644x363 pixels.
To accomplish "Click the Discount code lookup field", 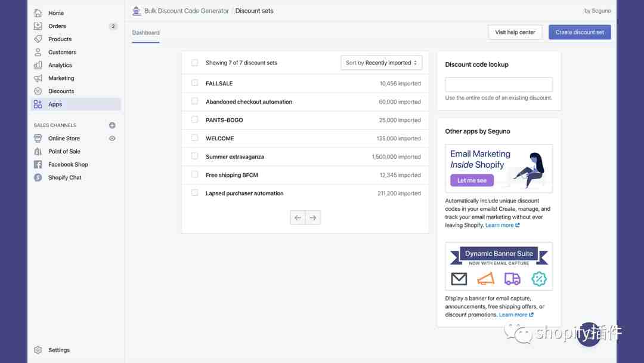I will click(499, 84).
